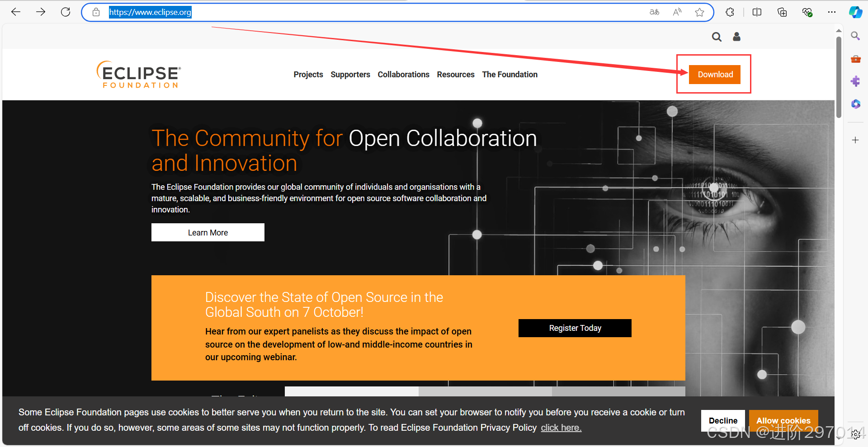
Task: Open browser essentials heart icon
Action: 807,12
